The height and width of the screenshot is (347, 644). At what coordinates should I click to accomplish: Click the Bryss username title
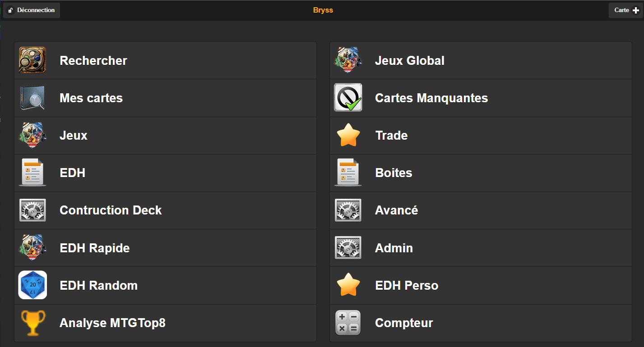point(323,10)
